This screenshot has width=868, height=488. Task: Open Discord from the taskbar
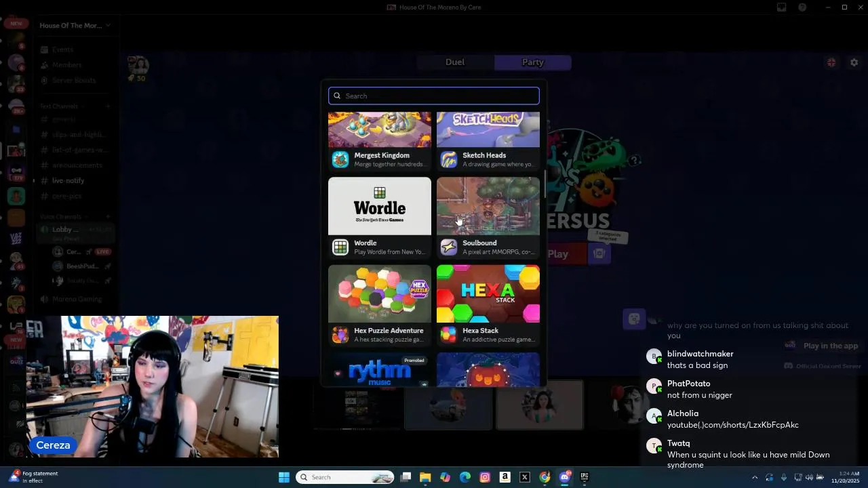coord(564,477)
